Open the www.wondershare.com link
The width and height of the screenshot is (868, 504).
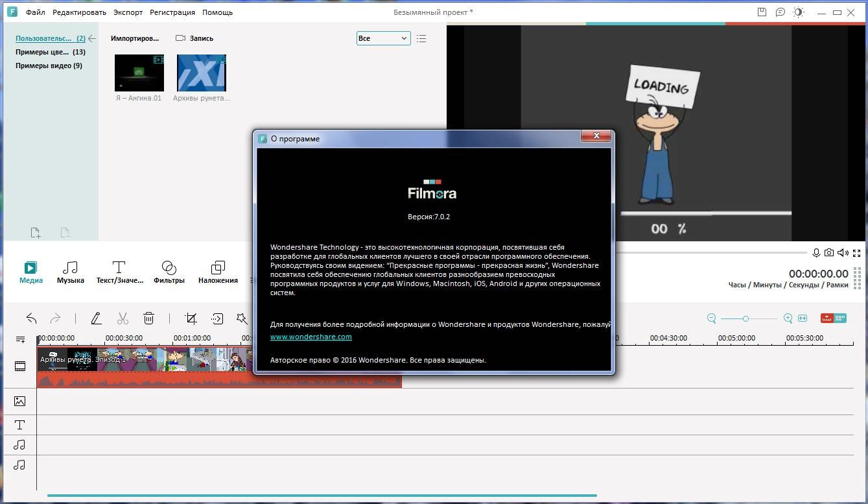coord(311,337)
